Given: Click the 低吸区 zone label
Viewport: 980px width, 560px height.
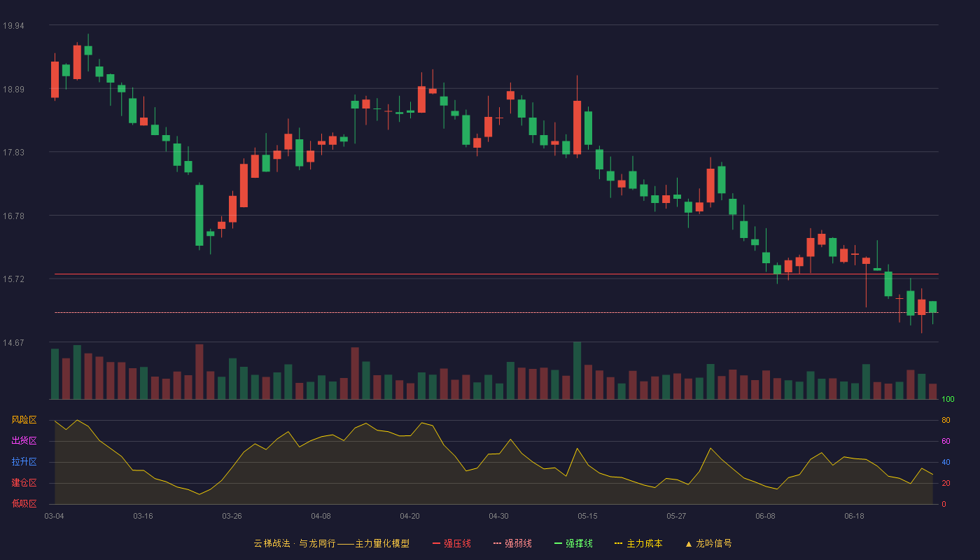Looking at the screenshot, I should tap(24, 504).
